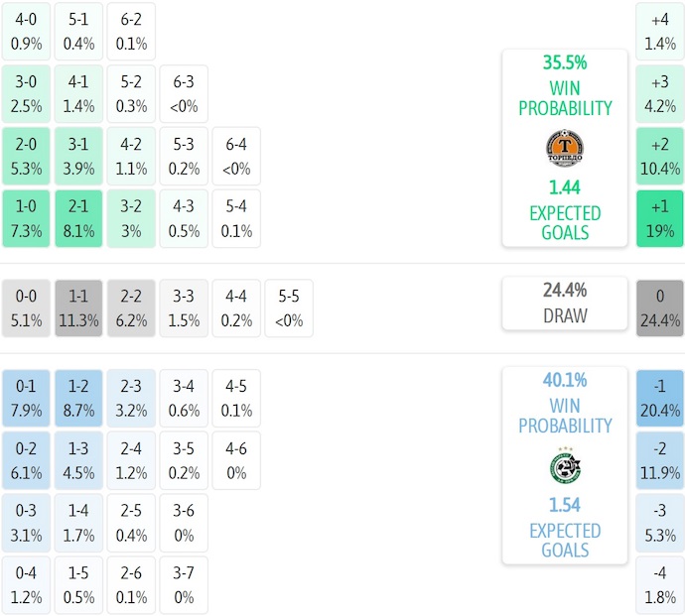Click the 0-0 draw tile
Image resolution: width=685 pixels, height=616 pixels.
pyautogui.click(x=26, y=308)
